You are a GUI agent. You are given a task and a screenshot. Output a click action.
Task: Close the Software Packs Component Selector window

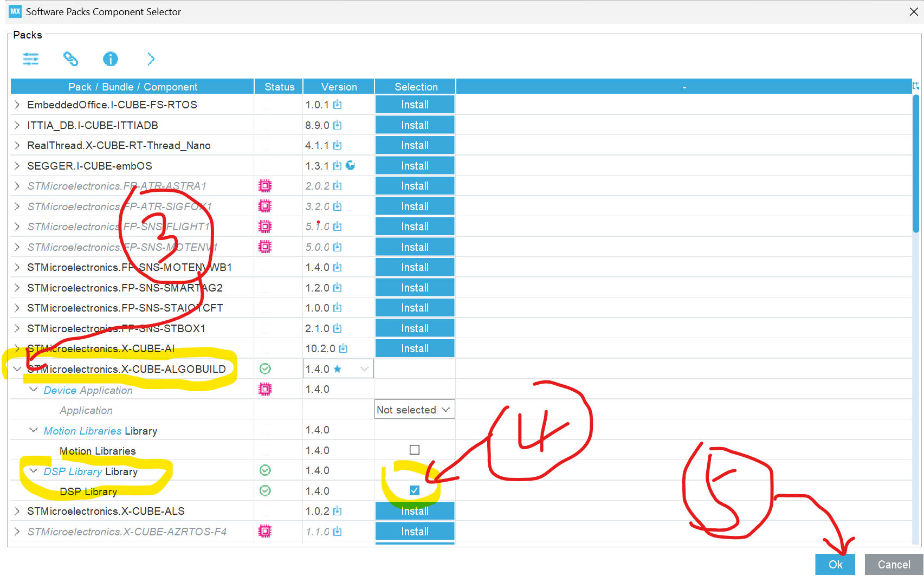pos(914,12)
